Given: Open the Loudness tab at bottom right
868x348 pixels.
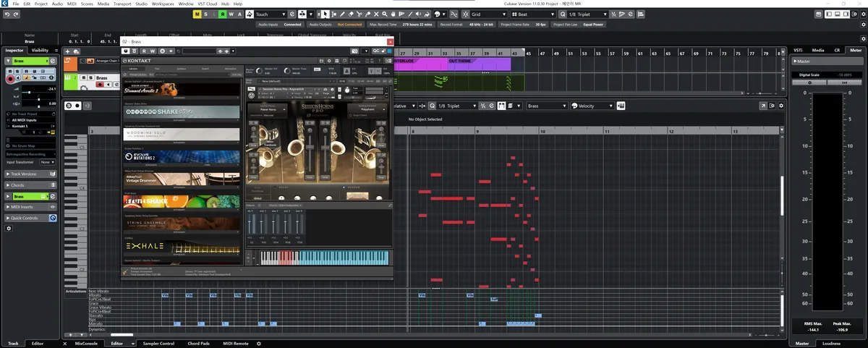Looking at the screenshot, I should click(x=831, y=343).
